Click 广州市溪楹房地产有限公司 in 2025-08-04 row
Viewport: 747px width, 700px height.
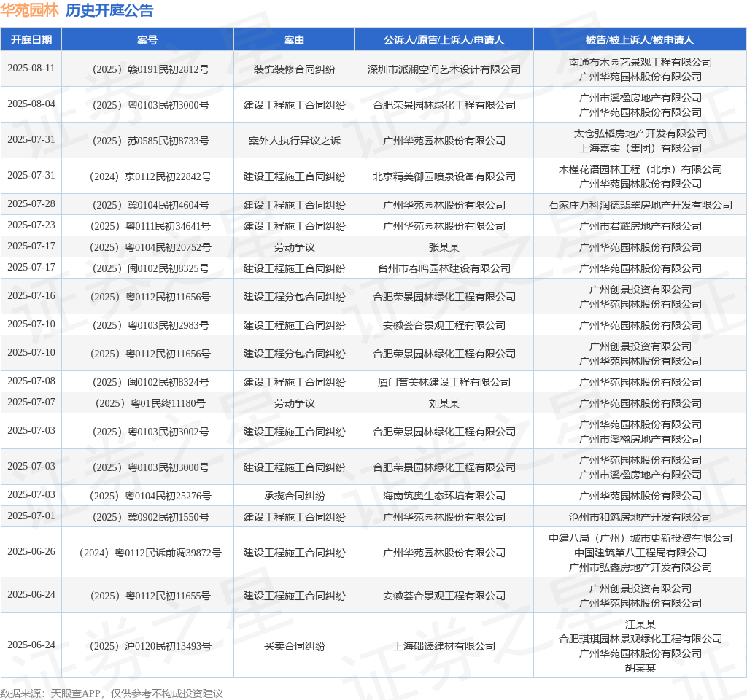(640, 98)
